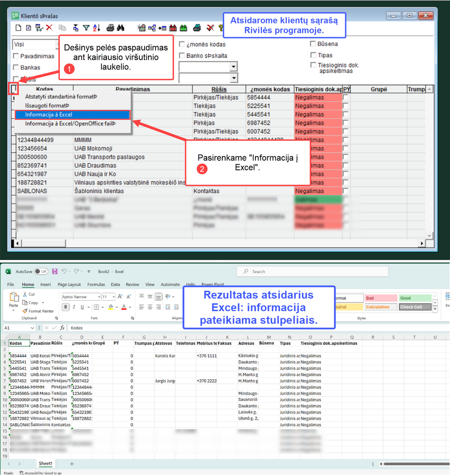Check Tiesioginis dok. apsikeitimas checkbox
This screenshot has height=476, width=450.
(313, 65)
